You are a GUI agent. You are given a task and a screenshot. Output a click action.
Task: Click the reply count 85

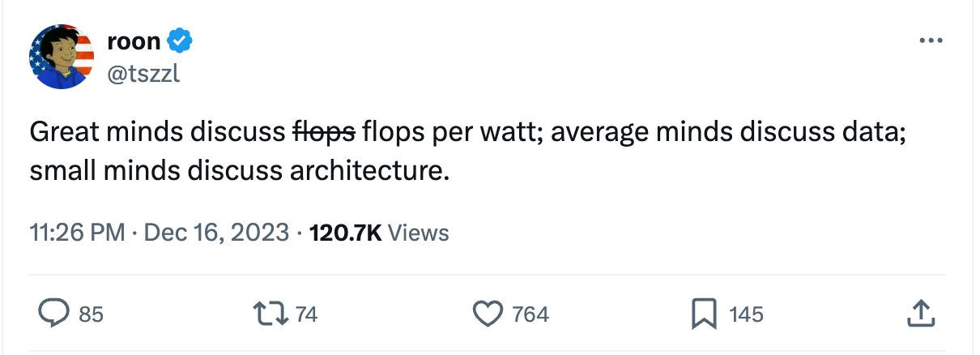(x=91, y=314)
